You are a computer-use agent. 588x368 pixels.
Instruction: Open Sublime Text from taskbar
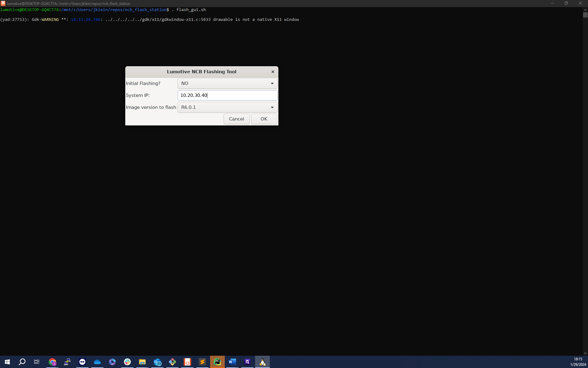pyautogui.click(x=202, y=362)
